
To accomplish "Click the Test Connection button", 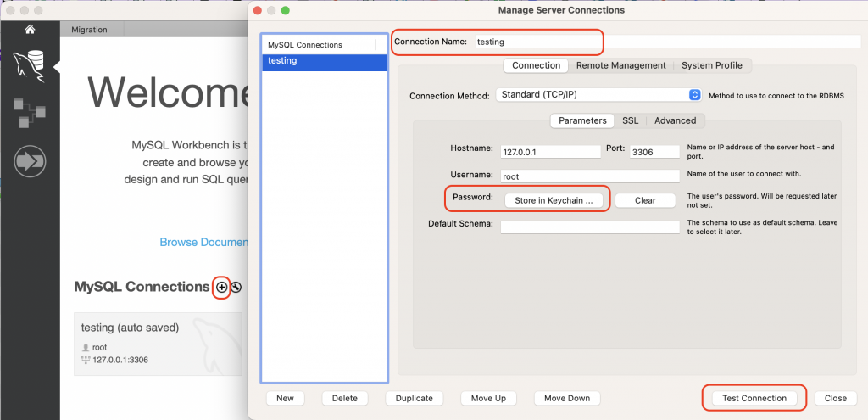I will coord(754,398).
